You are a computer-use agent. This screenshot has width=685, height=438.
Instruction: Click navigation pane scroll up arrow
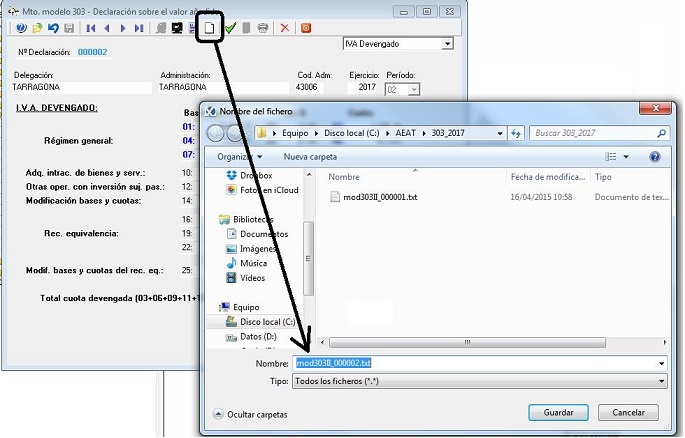tap(309, 175)
